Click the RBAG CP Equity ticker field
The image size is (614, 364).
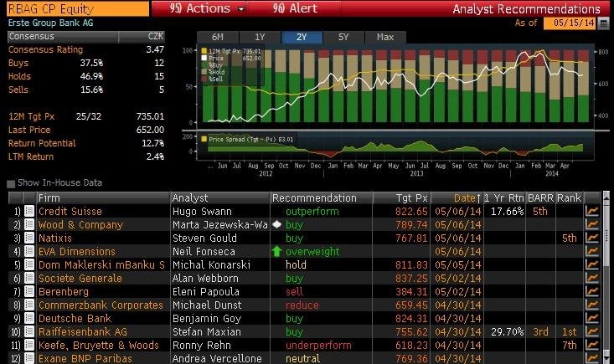(78, 8)
